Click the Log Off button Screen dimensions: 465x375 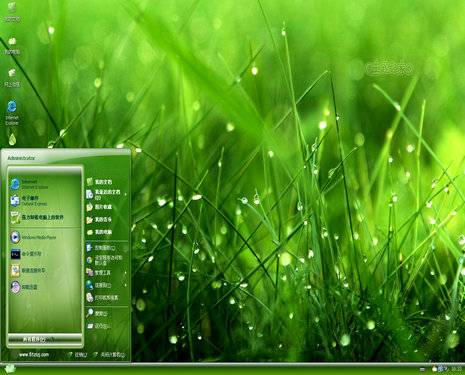coord(77,355)
